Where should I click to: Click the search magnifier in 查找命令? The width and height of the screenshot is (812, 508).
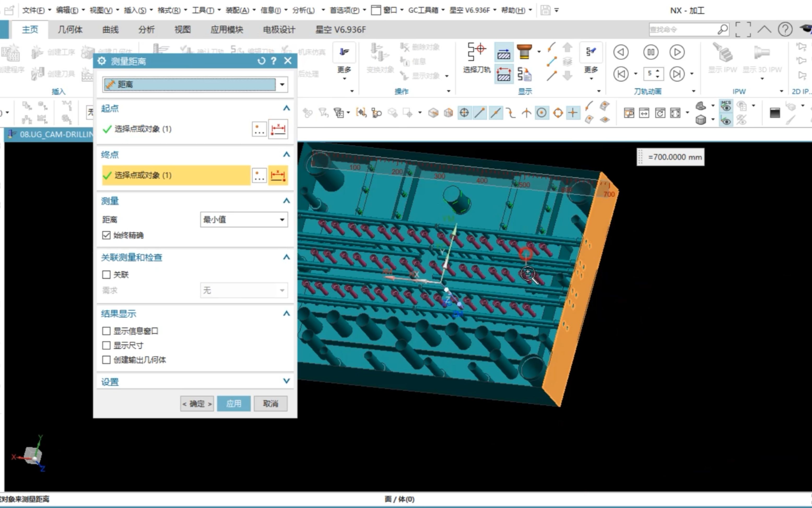point(722,30)
